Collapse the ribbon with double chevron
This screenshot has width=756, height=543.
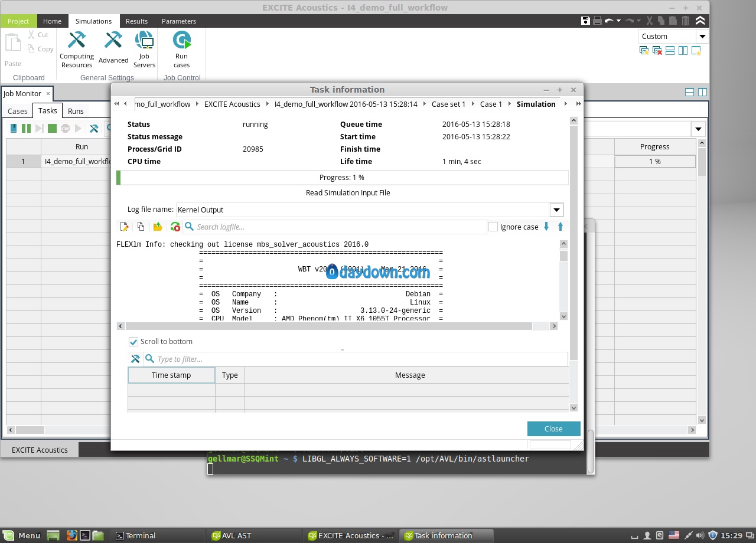pyautogui.click(x=700, y=21)
